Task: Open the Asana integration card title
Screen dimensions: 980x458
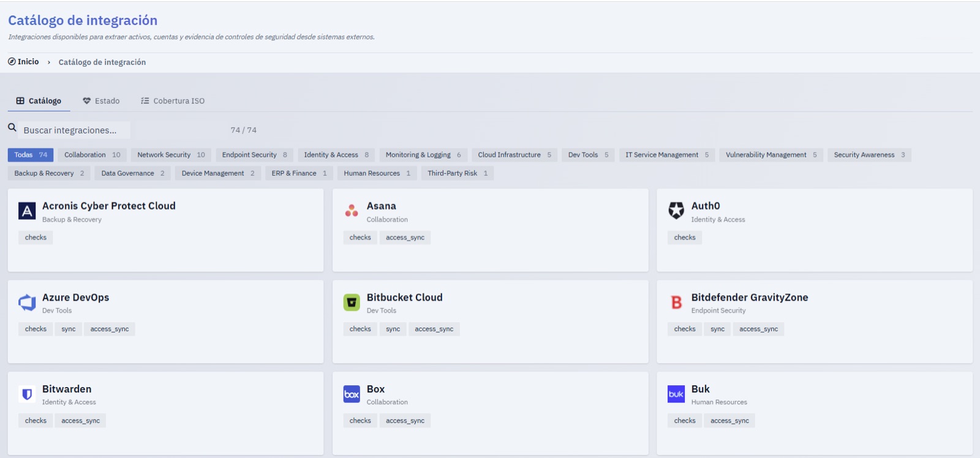Action: click(382, 206)
